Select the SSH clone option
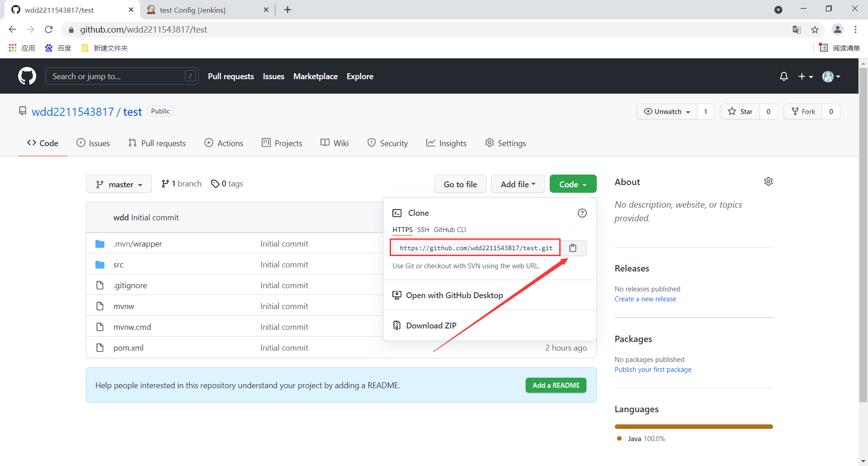The image size is (868, 466). [423, 230]
